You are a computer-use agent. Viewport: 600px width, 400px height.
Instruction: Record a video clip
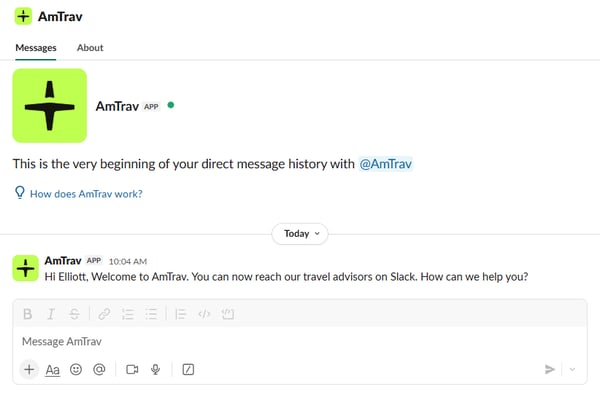131,369
